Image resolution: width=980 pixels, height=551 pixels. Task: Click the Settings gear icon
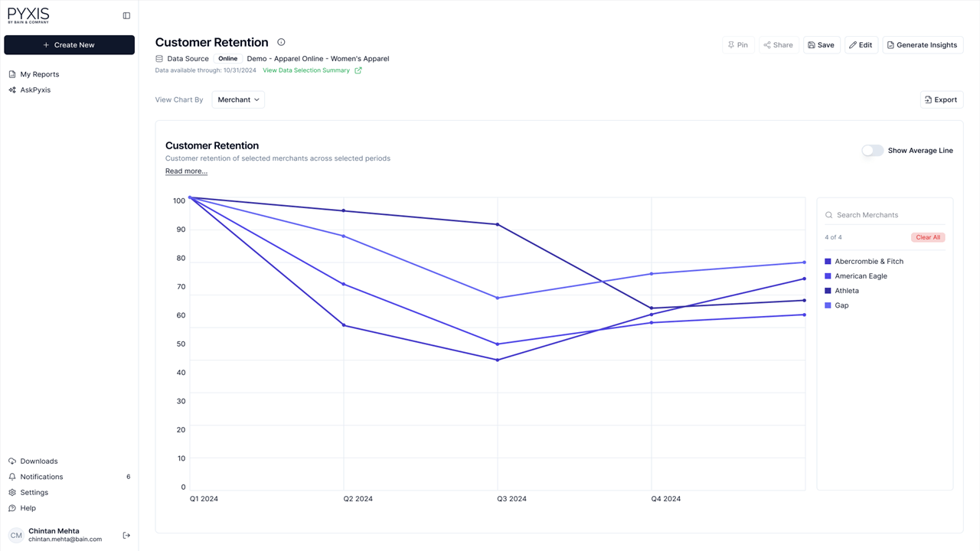[12, 493]
